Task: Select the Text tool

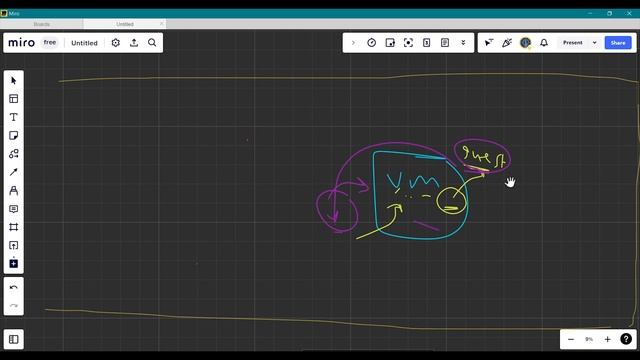Action: 13,117
